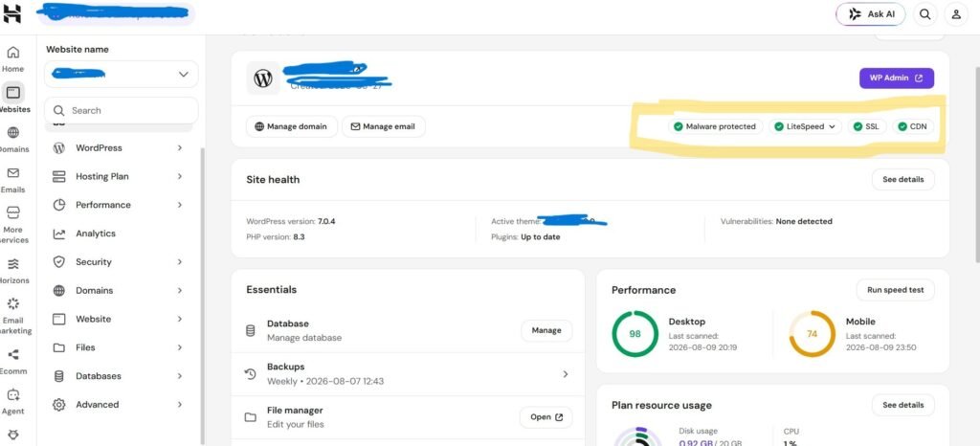This screenshot has height=446, width=980.
Task: Open Agent robot icon in left rail
Action: click(x=12, y=394)
